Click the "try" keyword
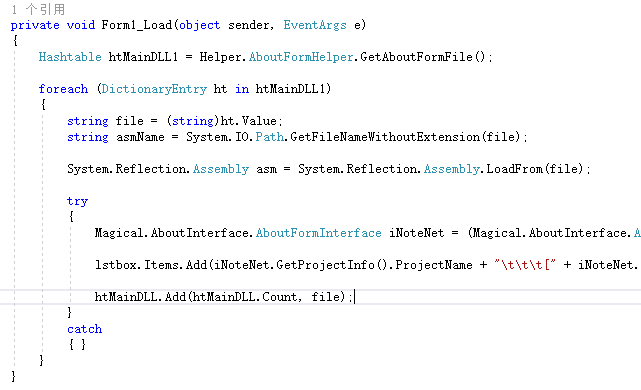641x390 pixels. (x=77, y=201)
